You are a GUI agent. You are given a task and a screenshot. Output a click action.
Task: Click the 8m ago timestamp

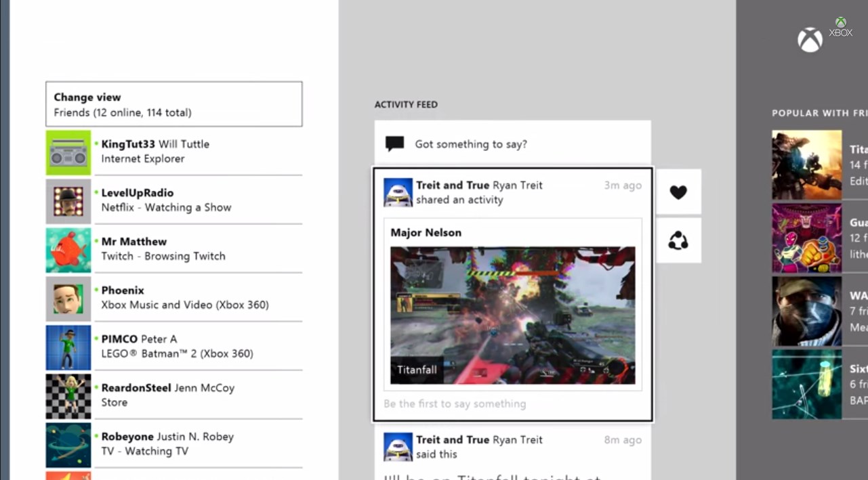click(x=623, y=439)
